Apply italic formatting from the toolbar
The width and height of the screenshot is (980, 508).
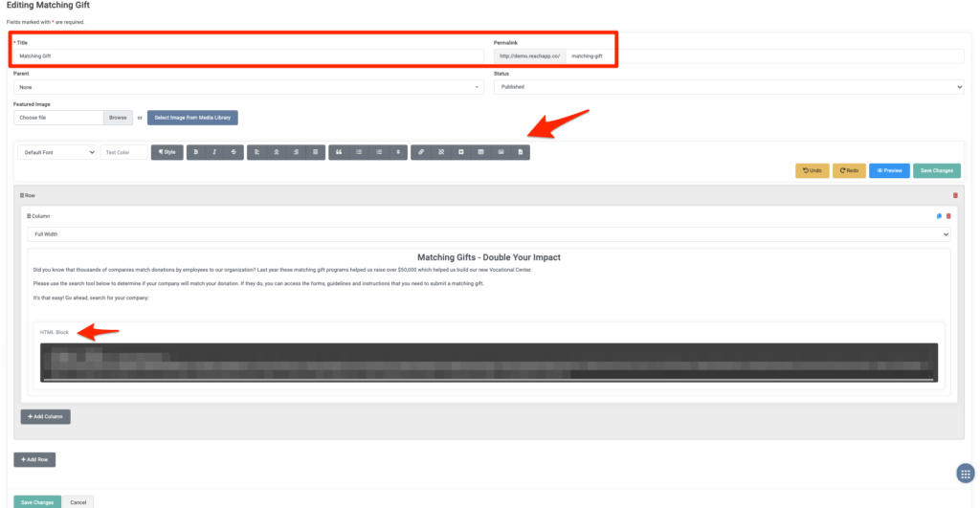[x=214, y=152]
